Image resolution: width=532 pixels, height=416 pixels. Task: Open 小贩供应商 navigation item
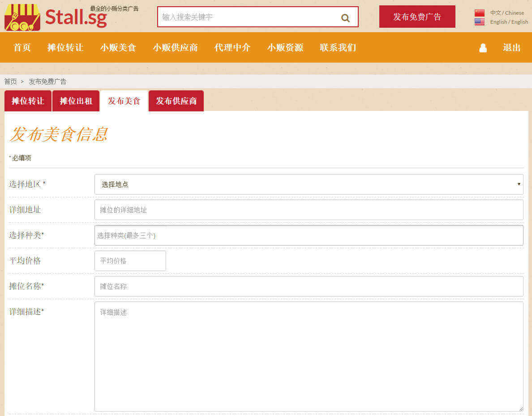[x=175, y=47]
